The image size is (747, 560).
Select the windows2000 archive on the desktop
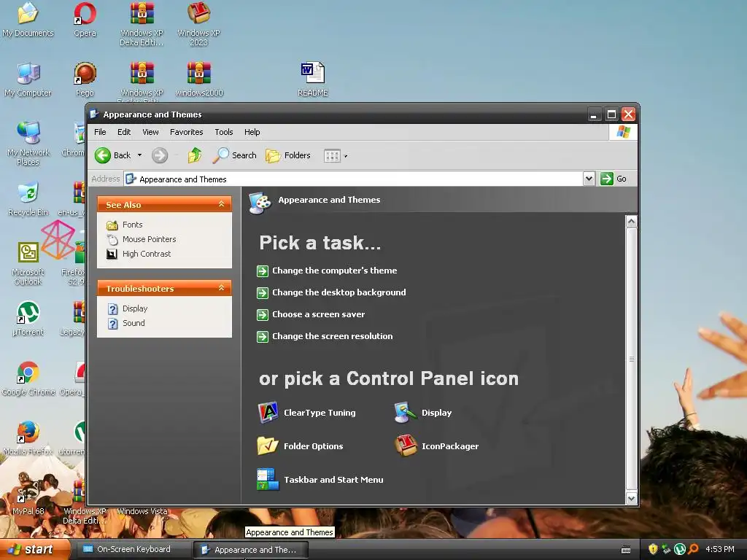click(x=198, y=79)
